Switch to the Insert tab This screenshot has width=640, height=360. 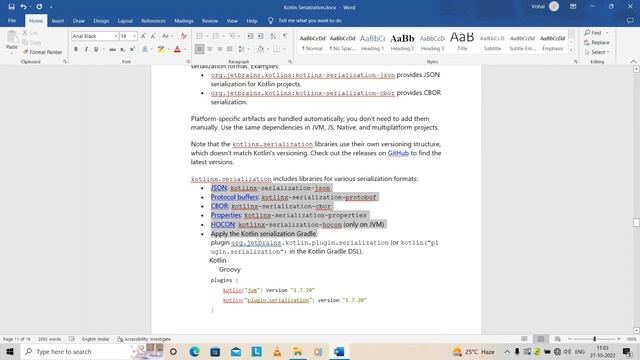58,20
